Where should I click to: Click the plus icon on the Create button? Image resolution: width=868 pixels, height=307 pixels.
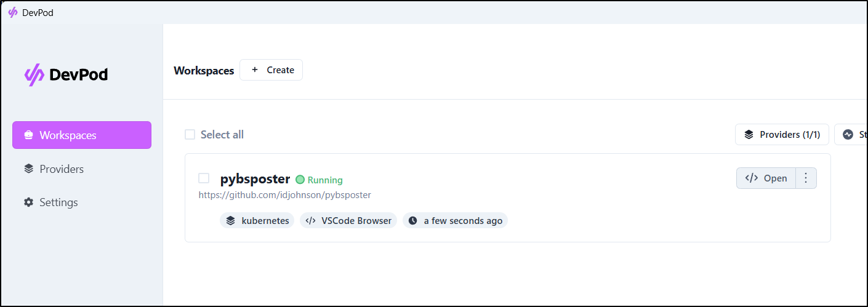255,70
